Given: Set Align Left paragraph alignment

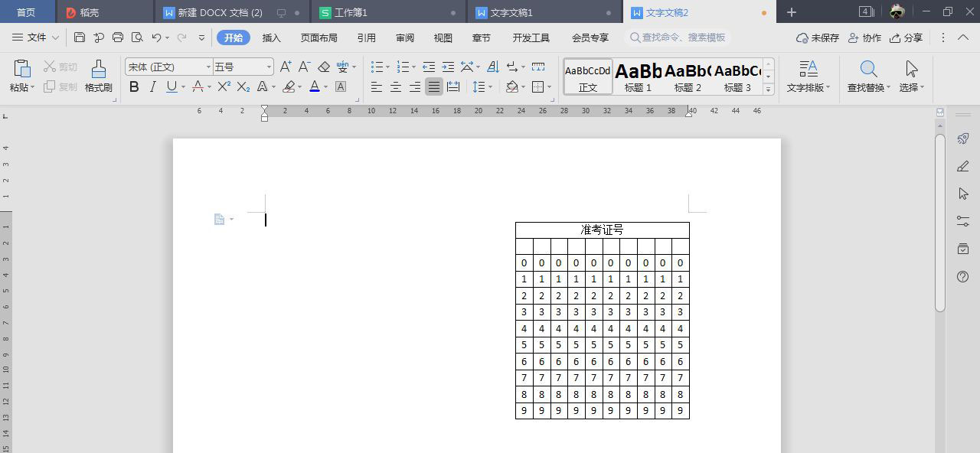Looking at the screenshot, I should pyautogui.click(x=376, y=87).
